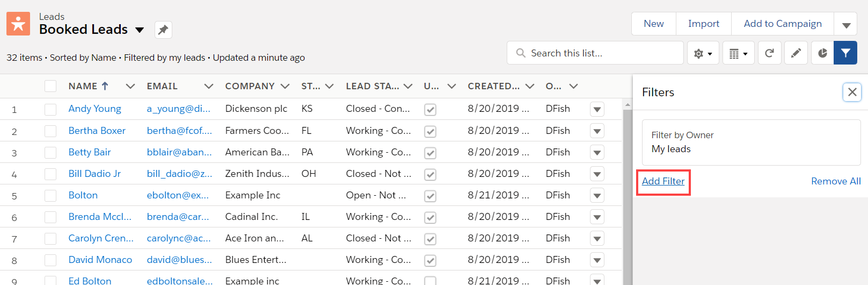Image resolution: width=868 pixels, height=285 pixels.
Task: Click the pencil edit list icon
Action: point(796,53)
